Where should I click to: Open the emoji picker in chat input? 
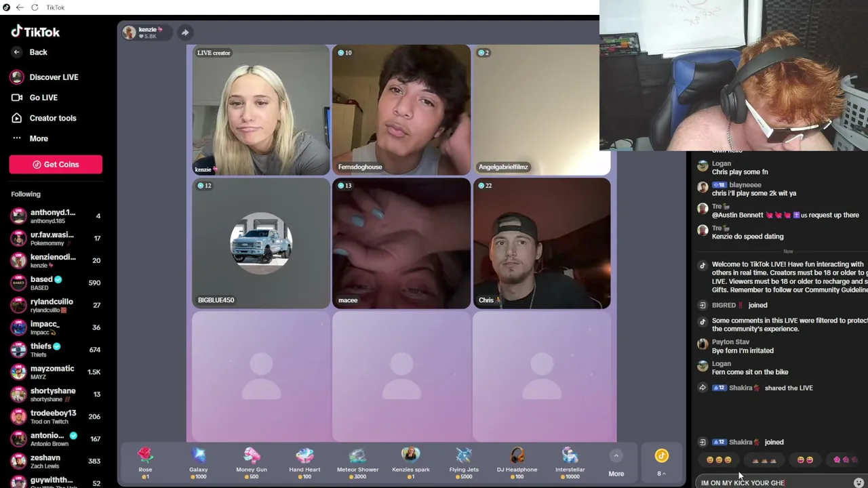(x=859, y=483)
